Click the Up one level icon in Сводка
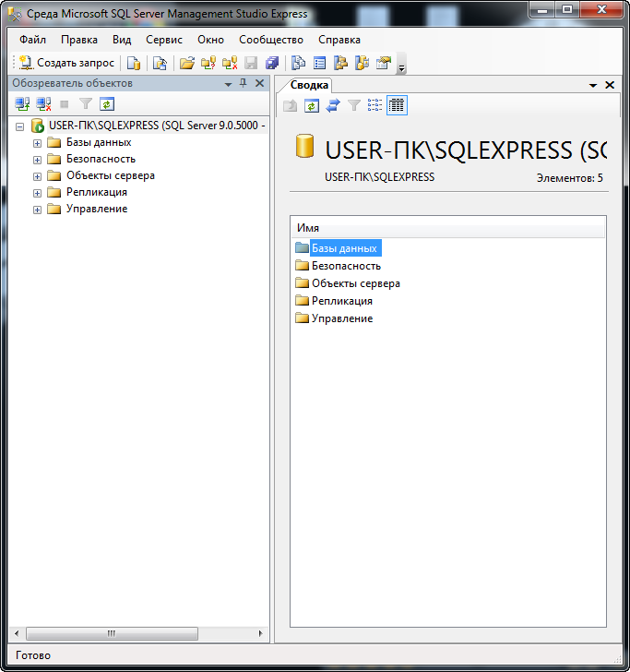The image size is (630, 672). pyautogui.click(x=290, y=105)
